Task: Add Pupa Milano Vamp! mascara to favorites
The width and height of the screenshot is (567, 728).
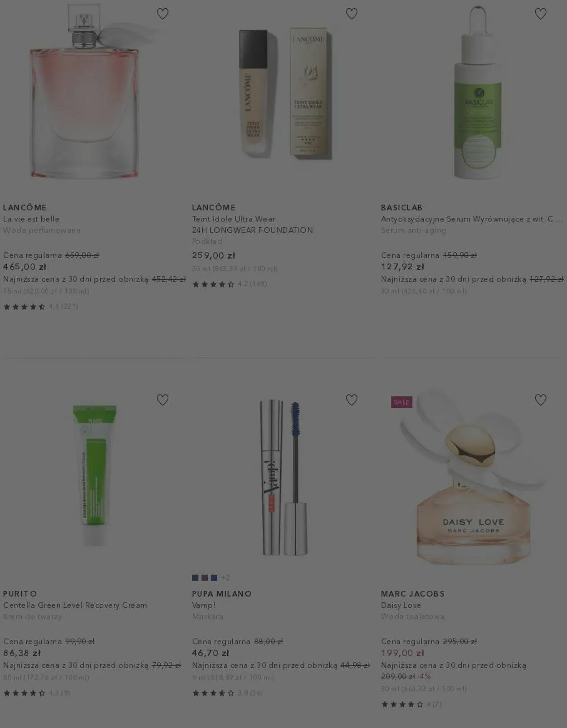Action: [x=352, y=400]
